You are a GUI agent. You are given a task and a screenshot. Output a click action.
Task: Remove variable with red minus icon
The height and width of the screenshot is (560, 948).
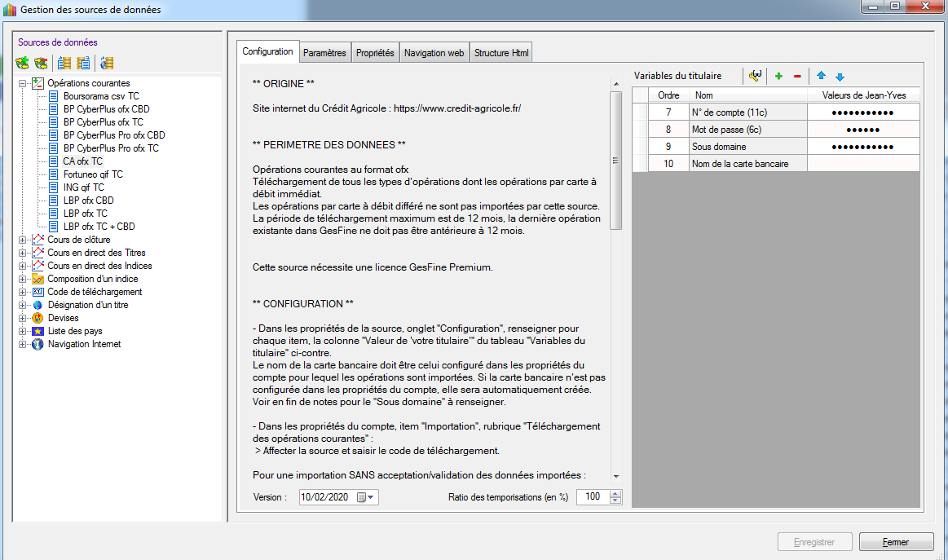pyautogui.click(x=797, y=76)
